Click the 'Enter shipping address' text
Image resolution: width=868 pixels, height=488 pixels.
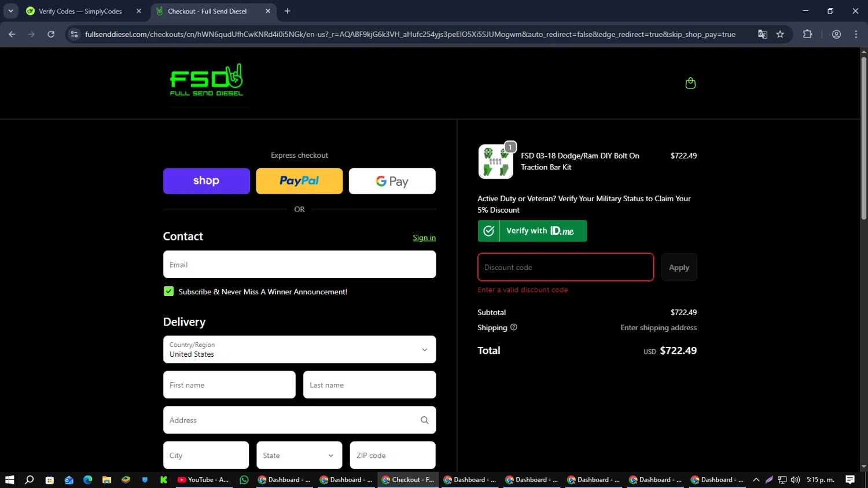[x=659, y=327]
